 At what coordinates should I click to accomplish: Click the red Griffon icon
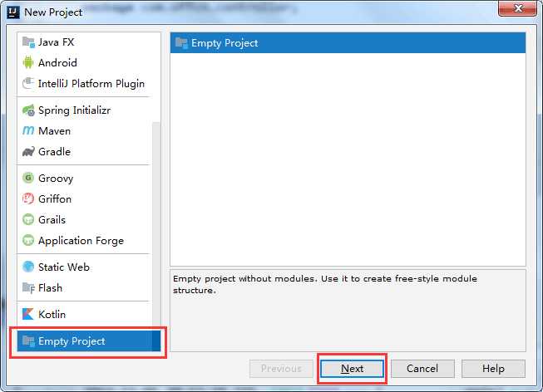tap(28, 199)
